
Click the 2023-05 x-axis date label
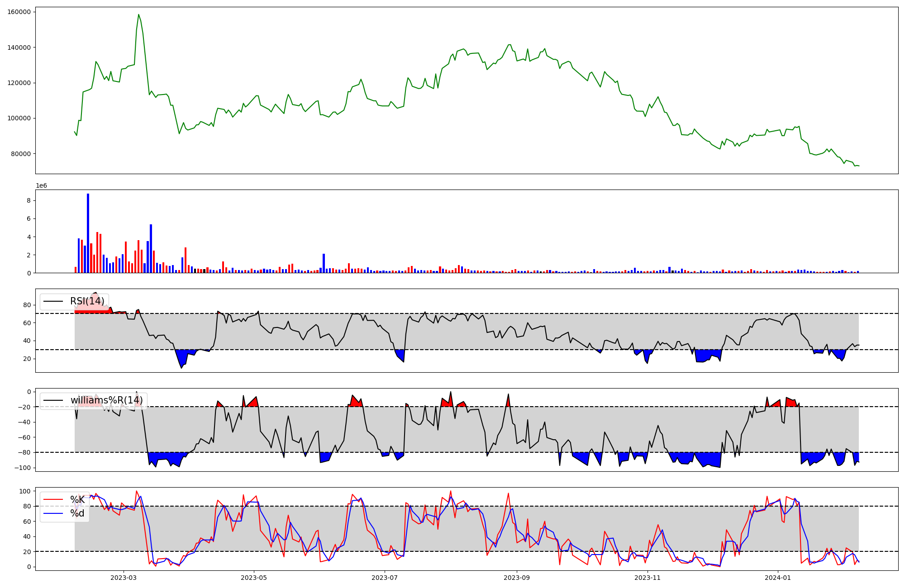[x=254, y=578]
